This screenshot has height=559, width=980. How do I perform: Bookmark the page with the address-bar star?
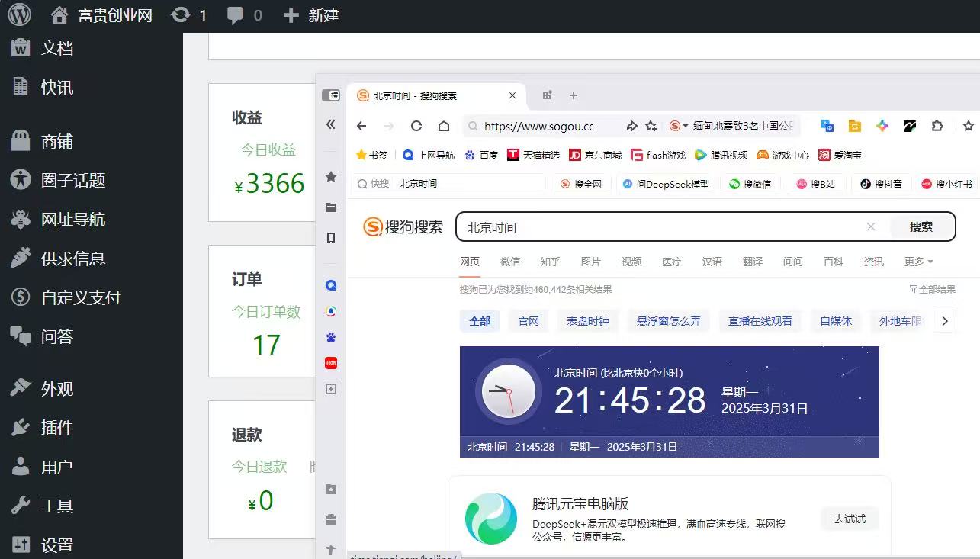point(651,126)
